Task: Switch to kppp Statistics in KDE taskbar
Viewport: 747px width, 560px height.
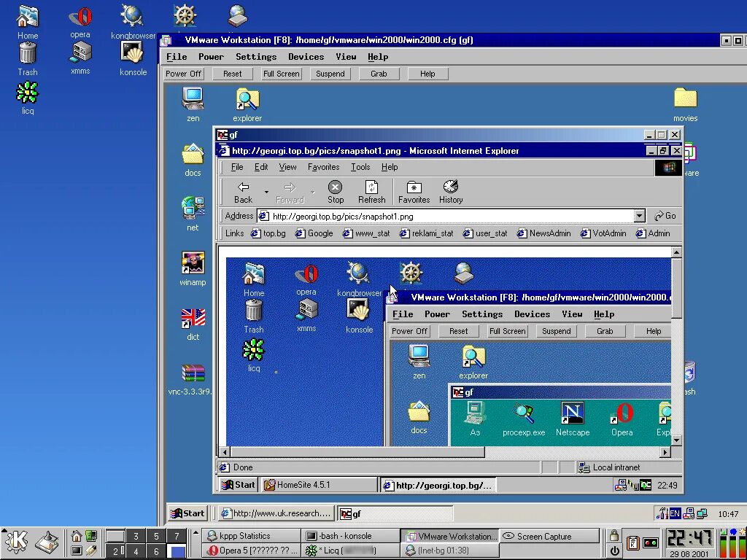Action: click(x=252, y=536)
